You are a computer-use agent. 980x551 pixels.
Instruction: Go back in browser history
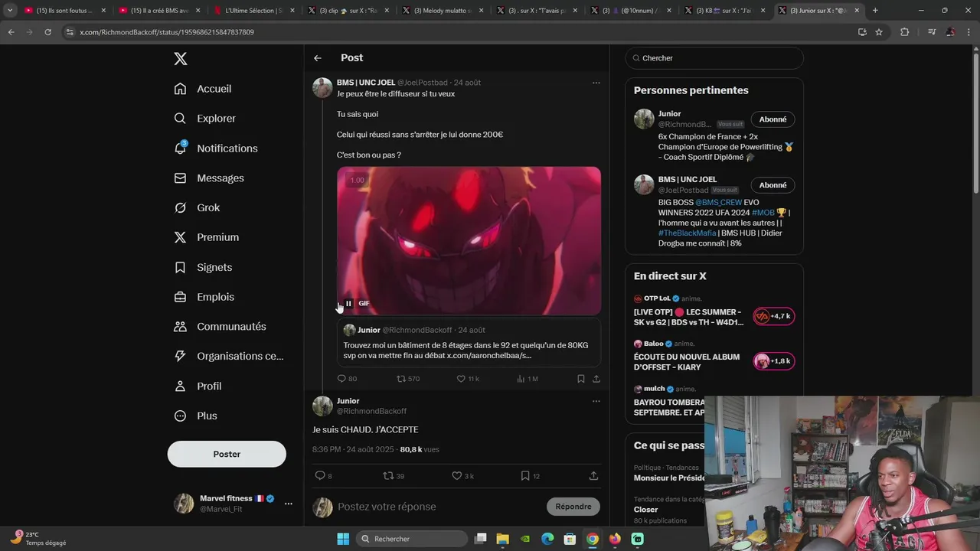click(11, 32)
